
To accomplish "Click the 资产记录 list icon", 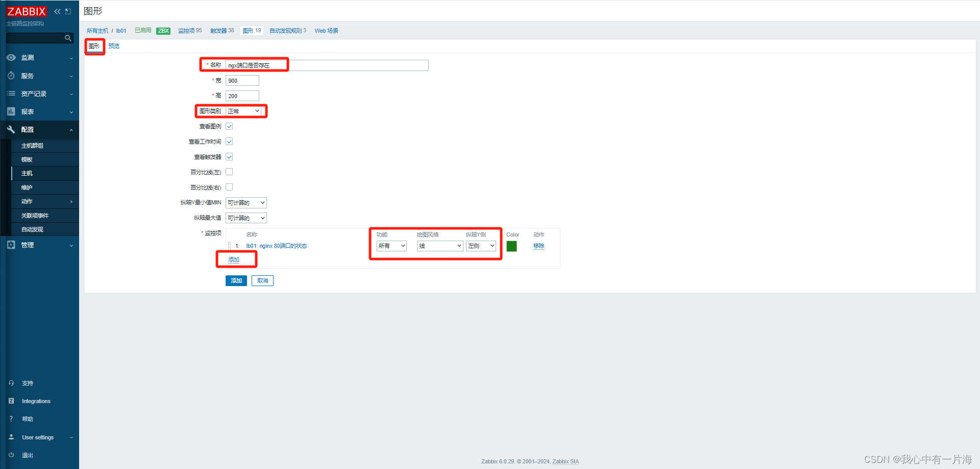I will (11, 93).
